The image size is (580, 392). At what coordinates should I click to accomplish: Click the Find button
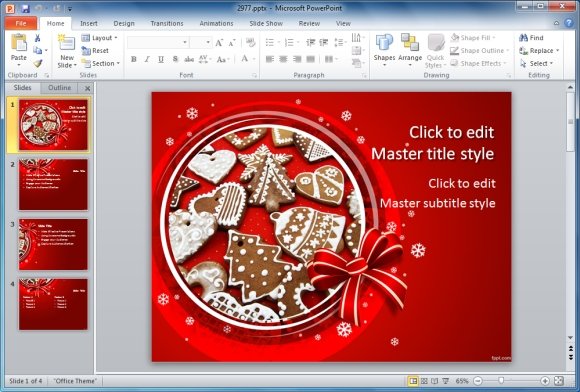(x=531, y=38)
